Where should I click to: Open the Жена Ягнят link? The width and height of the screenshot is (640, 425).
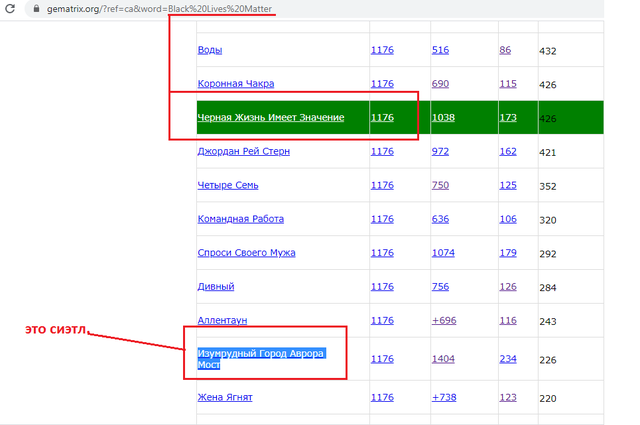[x=225, y=397]
